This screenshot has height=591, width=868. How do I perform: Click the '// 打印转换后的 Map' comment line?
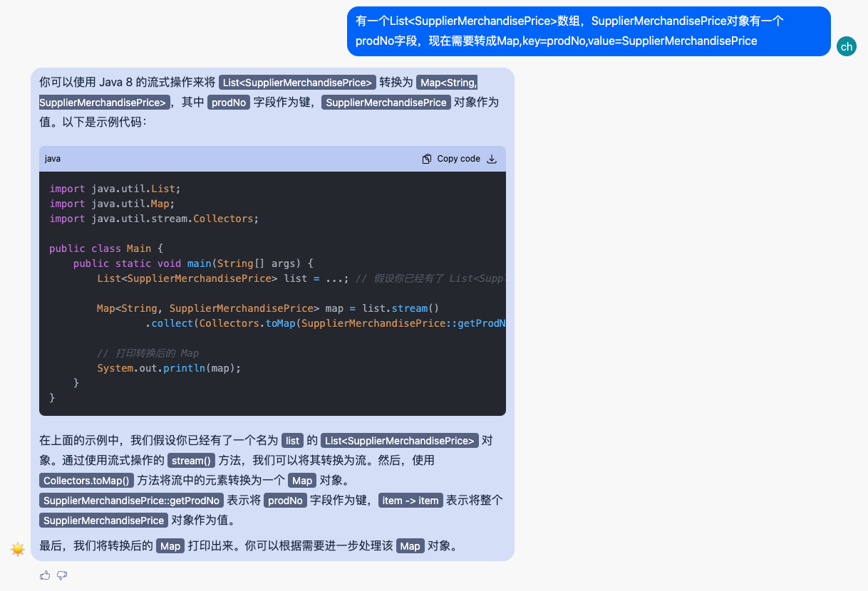[x=148, y=353]
